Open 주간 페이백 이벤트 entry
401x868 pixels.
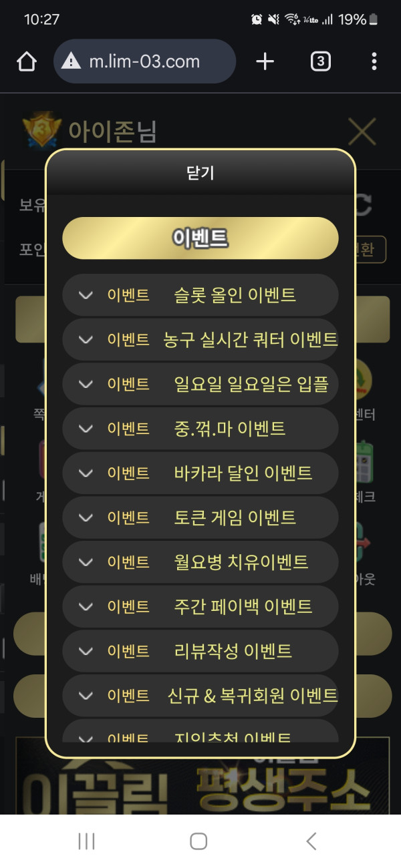coord(242,607)
